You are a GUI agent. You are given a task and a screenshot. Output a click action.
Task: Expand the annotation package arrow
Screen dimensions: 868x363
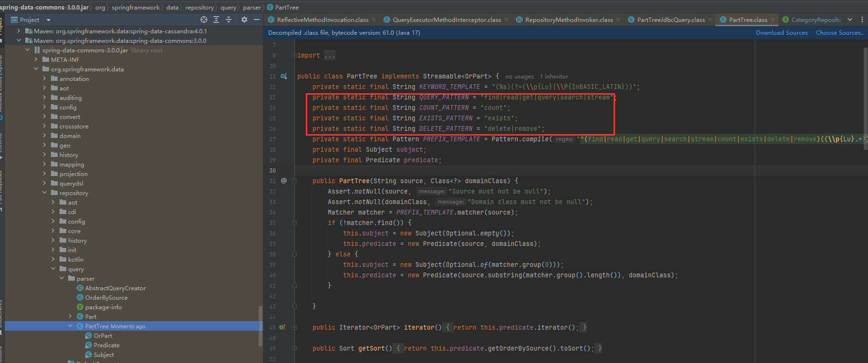(44, 78)
